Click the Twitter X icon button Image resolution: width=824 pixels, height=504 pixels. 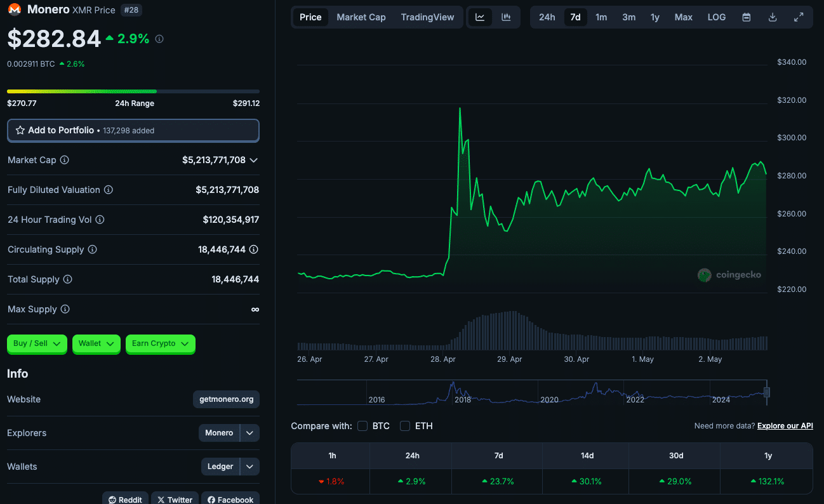pos(175,500)
